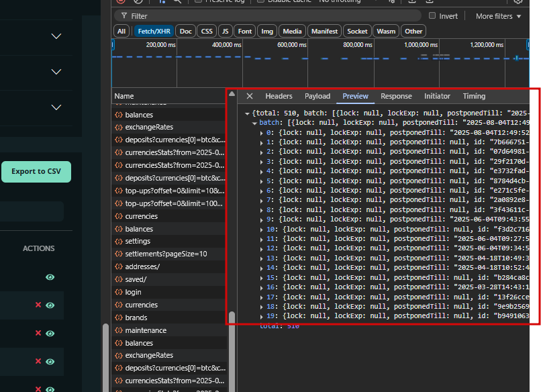The height and width of the screenshot is (392, 541).
Task: Expand batch item 0
Action: tap(262, 133)
